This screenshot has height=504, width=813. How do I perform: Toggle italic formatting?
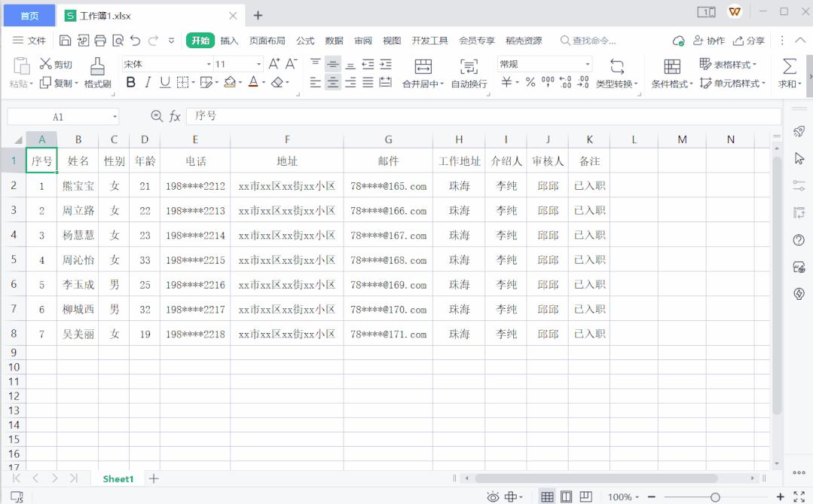coord(148,81)
